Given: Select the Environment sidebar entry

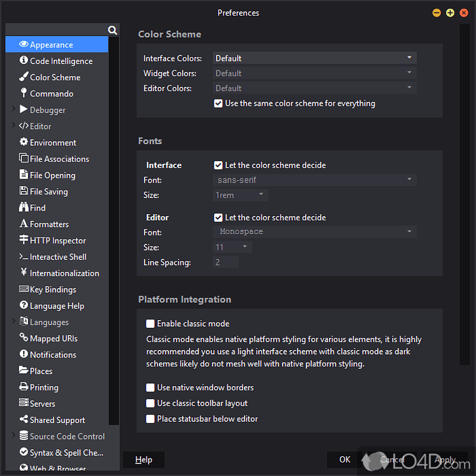Looking at the screenshot, I should click(x=54, y=142).
